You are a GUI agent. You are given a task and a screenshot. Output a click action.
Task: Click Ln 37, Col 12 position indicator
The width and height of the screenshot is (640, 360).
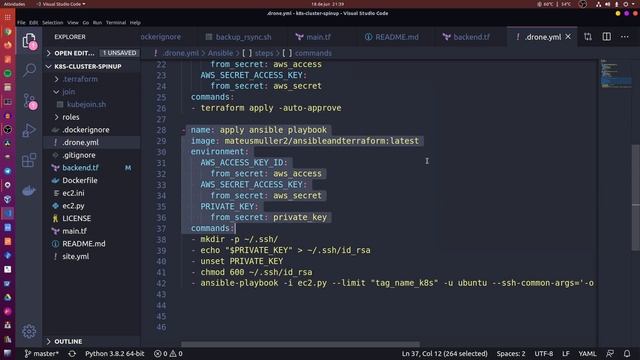444,353
